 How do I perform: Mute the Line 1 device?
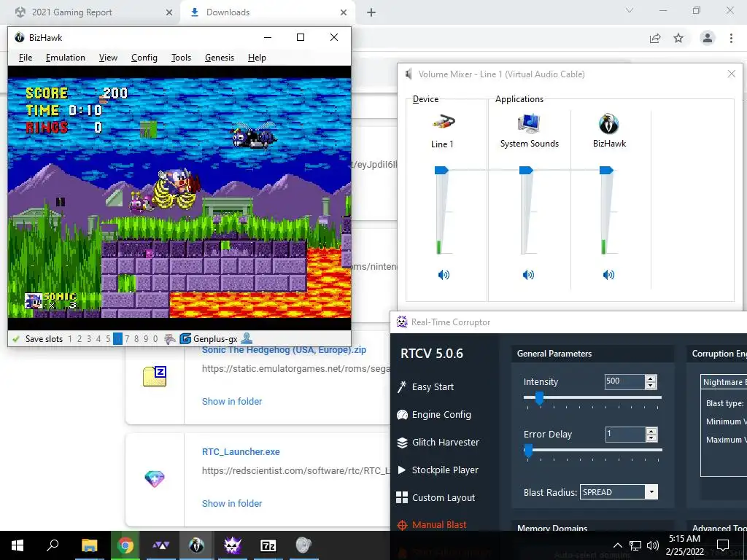pos(444,275)
